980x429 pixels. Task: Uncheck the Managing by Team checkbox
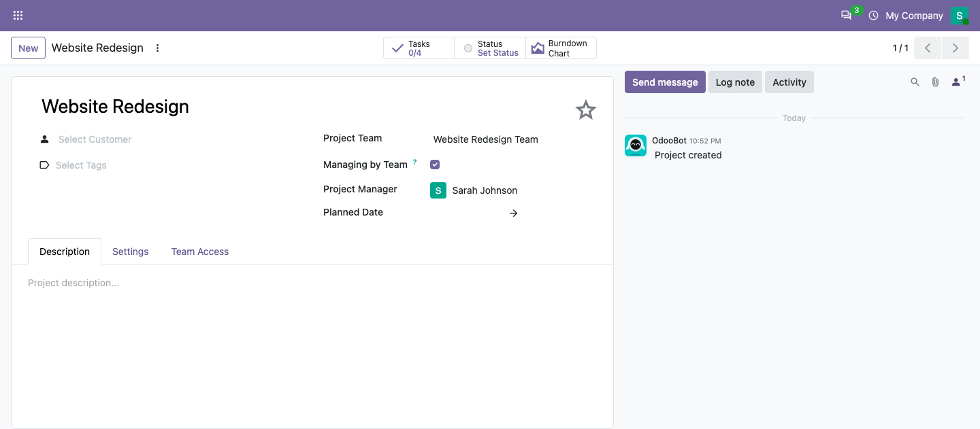(x=435, y=165)
